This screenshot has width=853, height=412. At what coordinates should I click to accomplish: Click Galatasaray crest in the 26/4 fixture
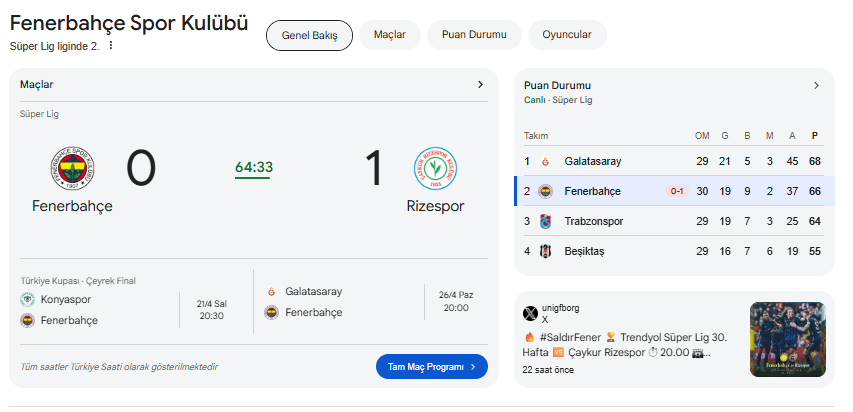[271, 292]
